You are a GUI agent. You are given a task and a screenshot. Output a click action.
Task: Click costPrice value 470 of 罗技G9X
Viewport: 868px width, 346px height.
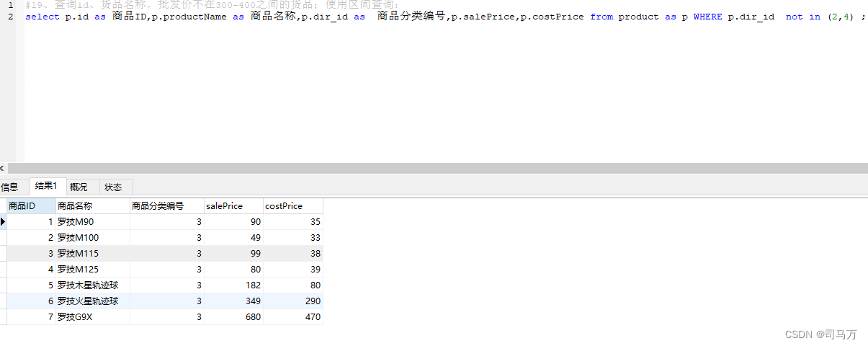coord(293,317)
